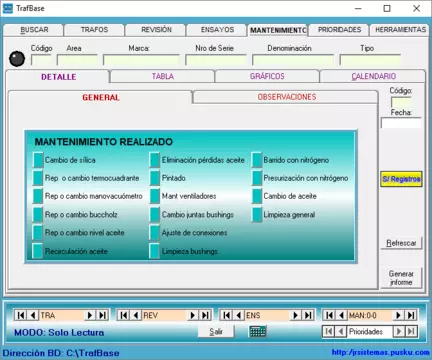Enable the Cambio de aceite checkbox
432x360 pixels.
tap(257, 196)
